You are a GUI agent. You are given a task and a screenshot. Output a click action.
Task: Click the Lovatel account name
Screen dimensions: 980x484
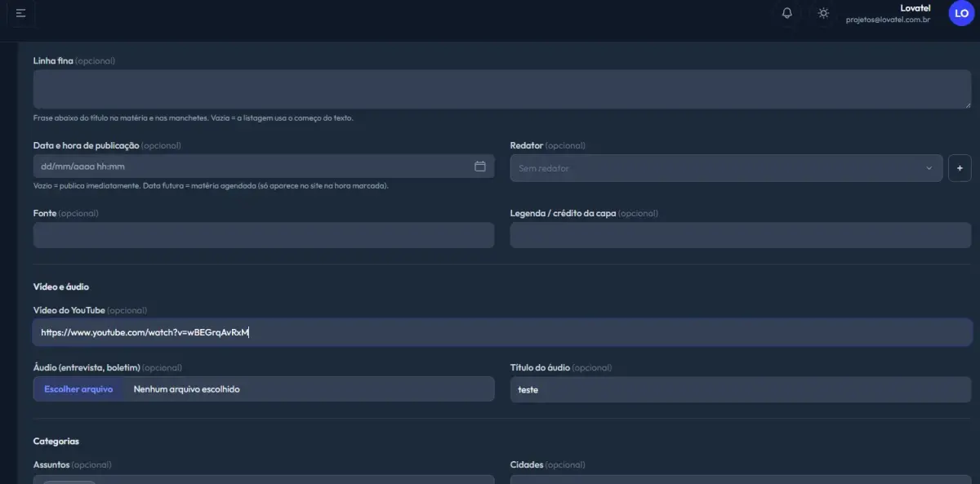coord(915,8)
